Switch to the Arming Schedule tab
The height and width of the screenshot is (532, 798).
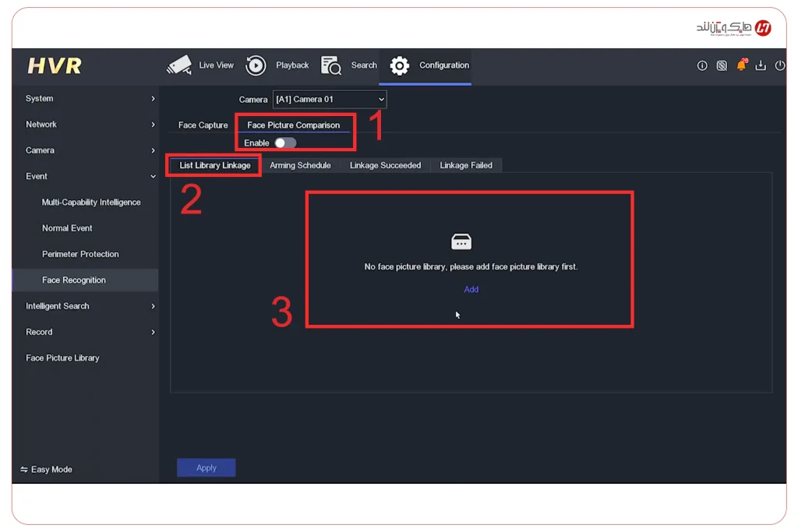(300, 165)
